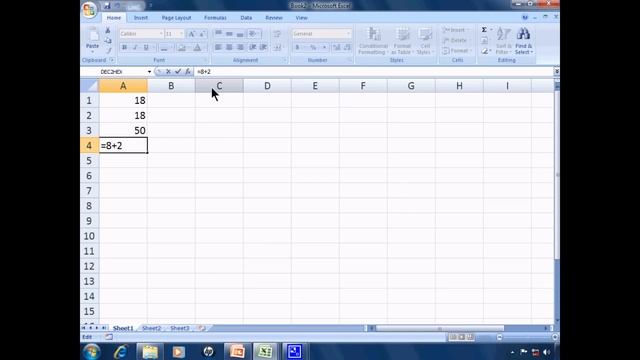Click the Paste button
The image size is (640, 360).
[93, 40]
